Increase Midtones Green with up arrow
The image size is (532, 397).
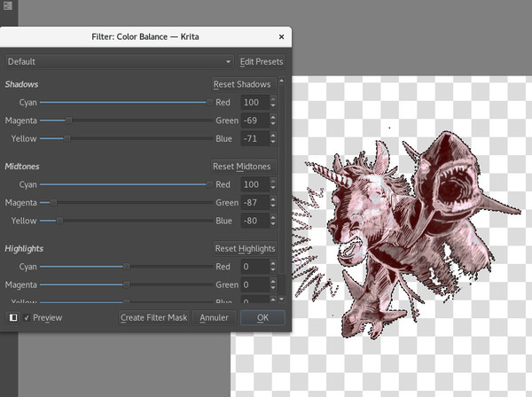click(x=273, y=199)
